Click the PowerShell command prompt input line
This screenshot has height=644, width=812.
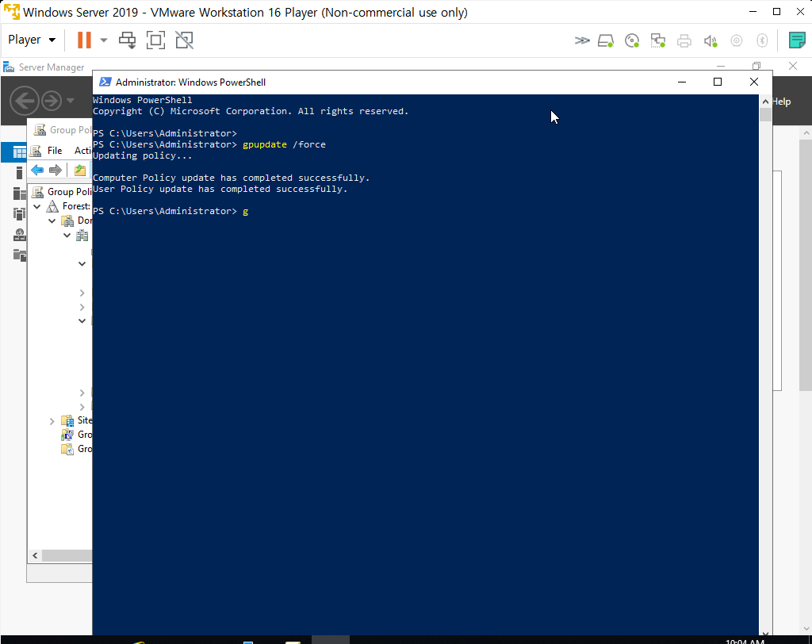425,211
